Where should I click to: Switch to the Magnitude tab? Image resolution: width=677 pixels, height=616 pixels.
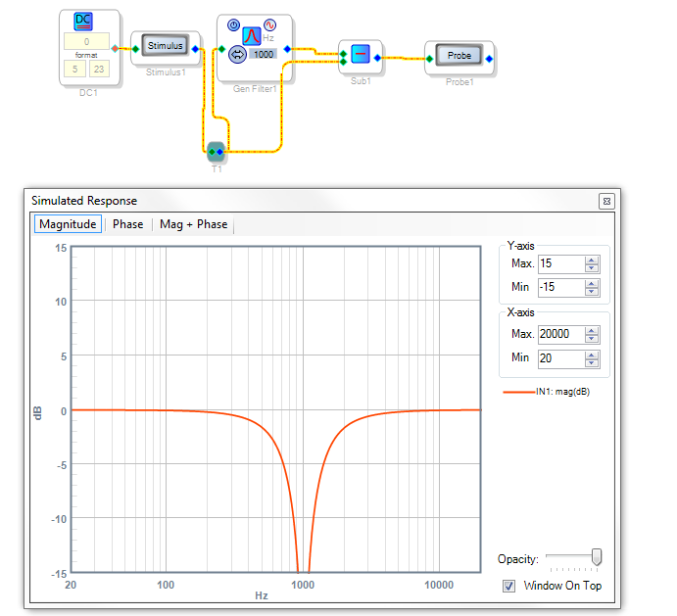click(68, 224)
